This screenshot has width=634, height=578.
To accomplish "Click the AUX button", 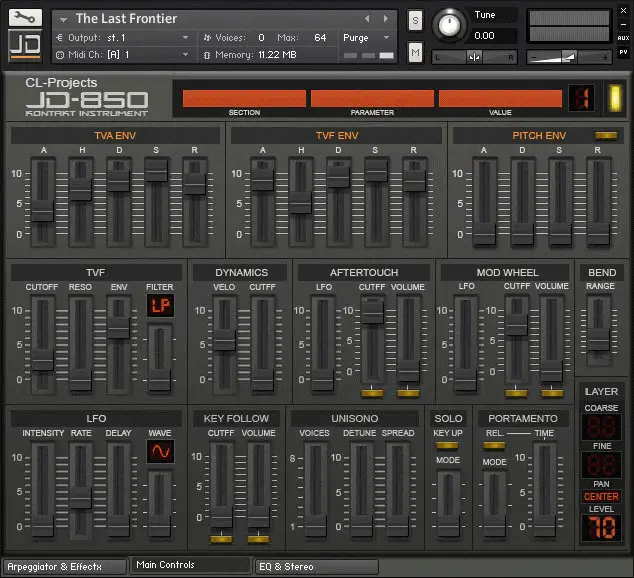I will [623, 38].
